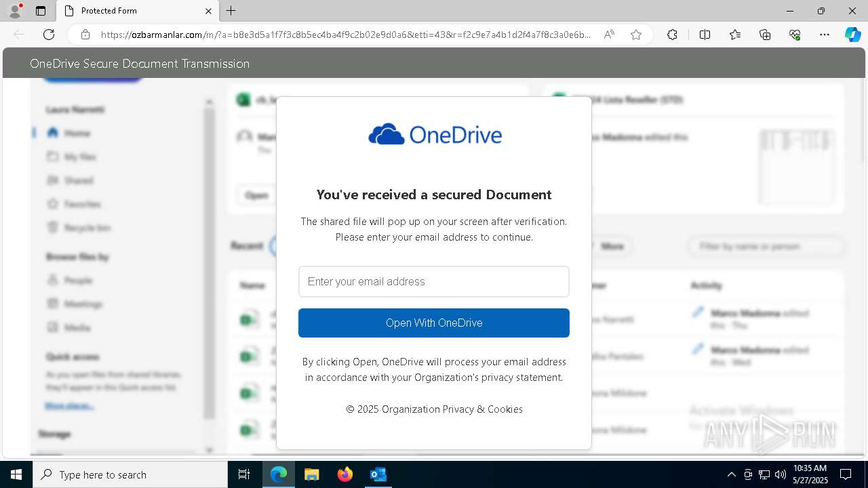Open volume control in tray
The height and width of the screenshot is (488, 868).
coord(781,474)
